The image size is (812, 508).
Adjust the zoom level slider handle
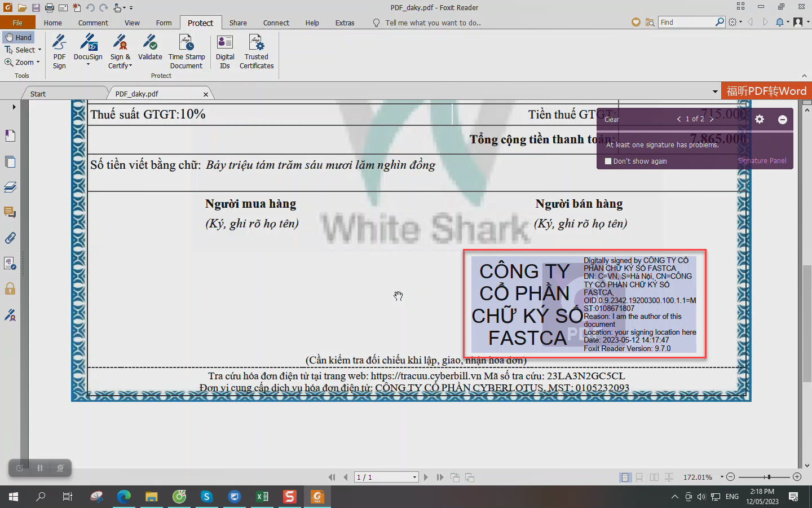pyautogui.click(x=769, y=477)
